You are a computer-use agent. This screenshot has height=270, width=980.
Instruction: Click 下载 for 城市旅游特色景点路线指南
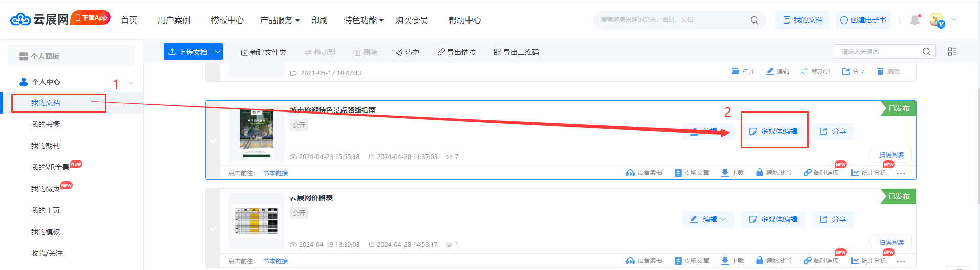732,173
